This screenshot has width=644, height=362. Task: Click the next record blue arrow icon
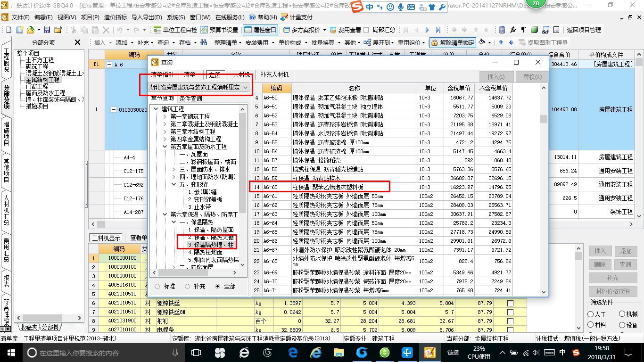click(427, 30)
